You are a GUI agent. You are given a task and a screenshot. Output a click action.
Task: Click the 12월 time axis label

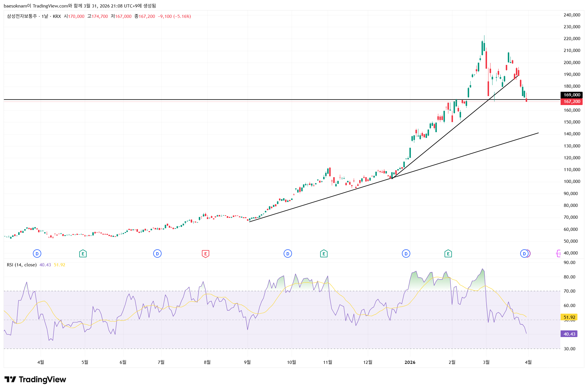click(x=368, y=362)
